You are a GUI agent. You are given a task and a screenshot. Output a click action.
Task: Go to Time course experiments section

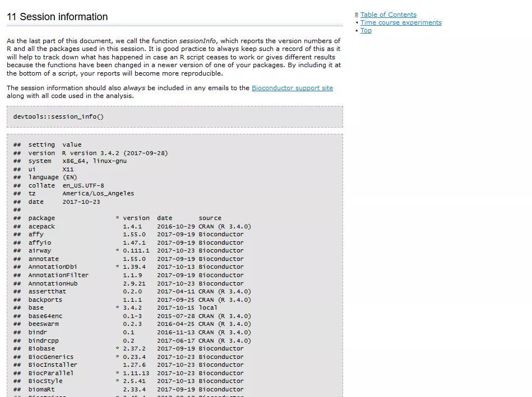pyautogui.click(x=401, y=22)
